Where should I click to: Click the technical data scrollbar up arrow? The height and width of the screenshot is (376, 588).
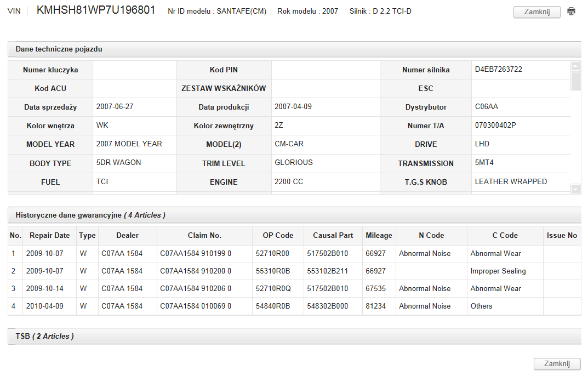click(575, 66)
